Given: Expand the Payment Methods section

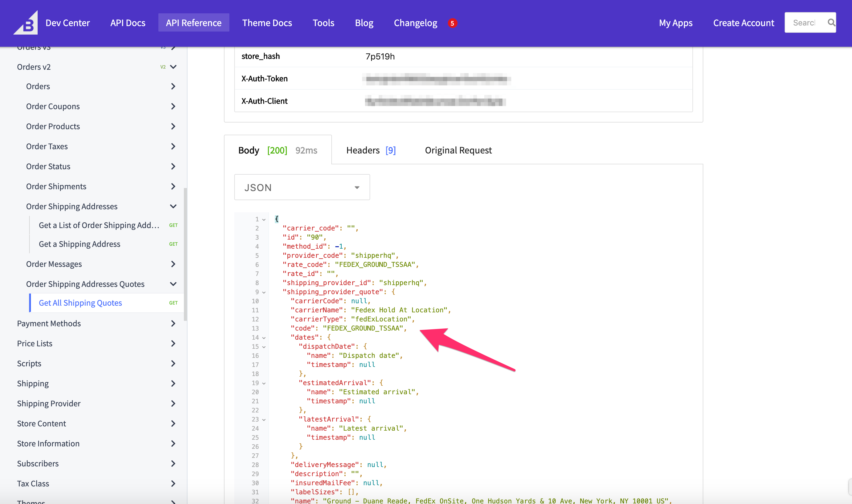Looking at the screenshot, I should coord(173,323).
